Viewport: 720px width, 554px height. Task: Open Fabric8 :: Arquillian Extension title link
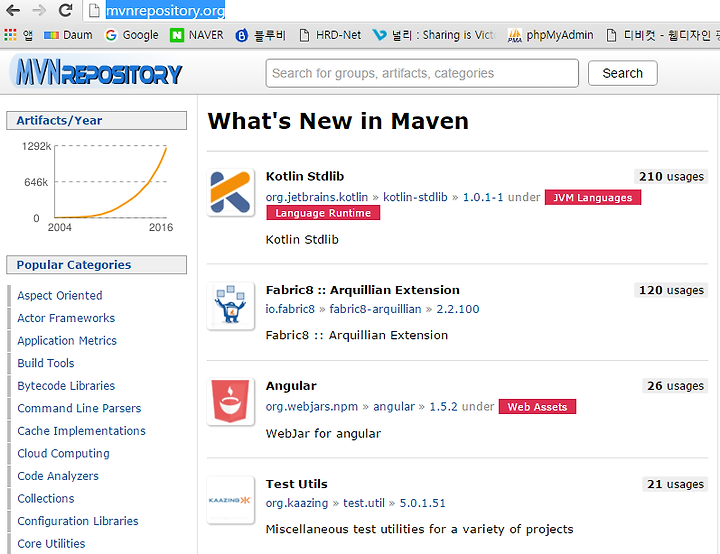(x=363, y=290)
